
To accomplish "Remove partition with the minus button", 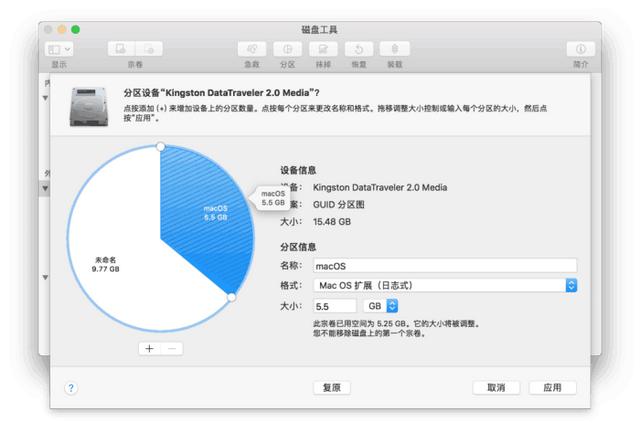I will click(172, 349).
